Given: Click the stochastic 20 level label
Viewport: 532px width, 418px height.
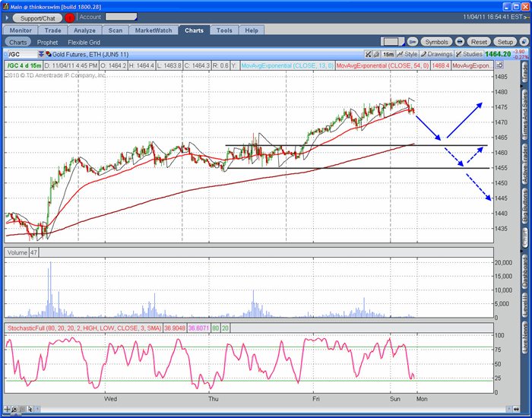Looking at the screenshot, I should [x=225, y=328].
